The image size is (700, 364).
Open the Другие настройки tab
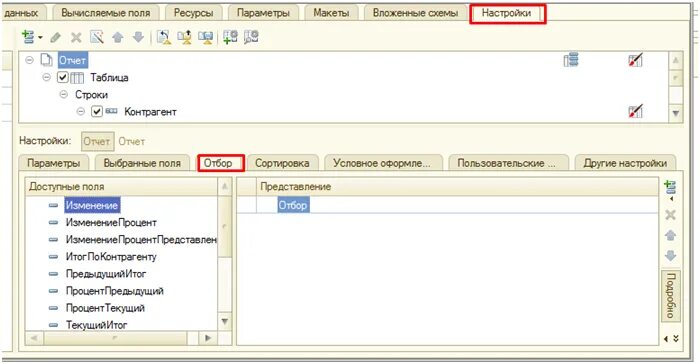pyautogui.click(x=625, y=163)
